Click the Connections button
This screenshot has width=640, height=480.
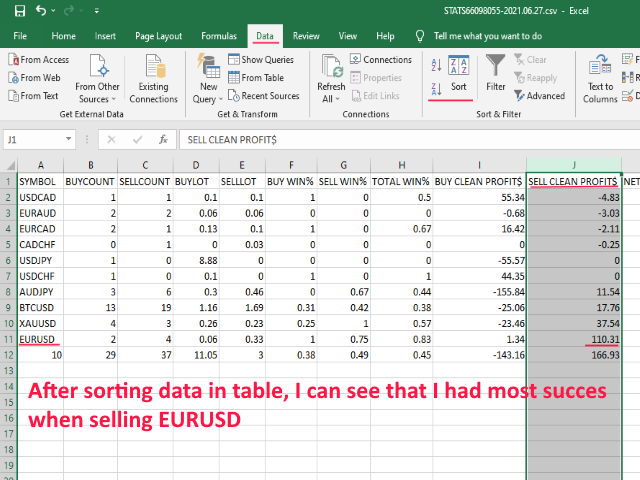click(381, 60)
